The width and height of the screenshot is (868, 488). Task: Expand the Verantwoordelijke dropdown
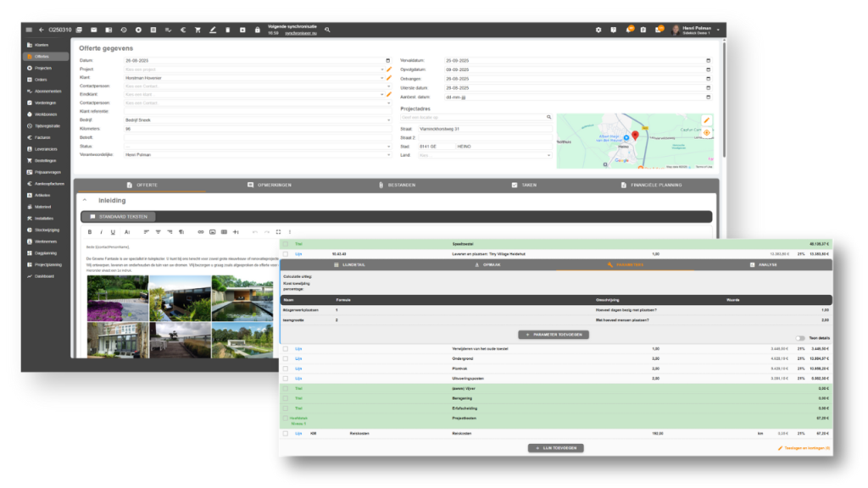(389, 155)
